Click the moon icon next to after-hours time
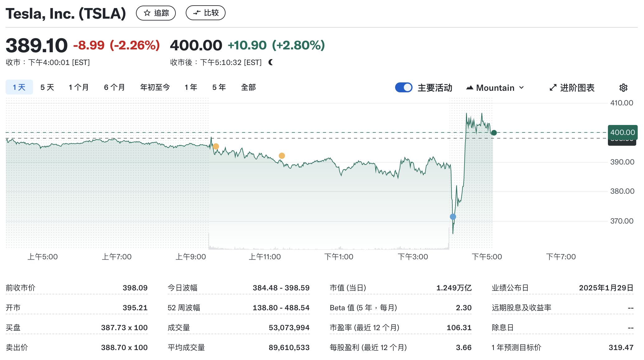The width and height of the screenshot is (644, 360). tap(271, 62)
